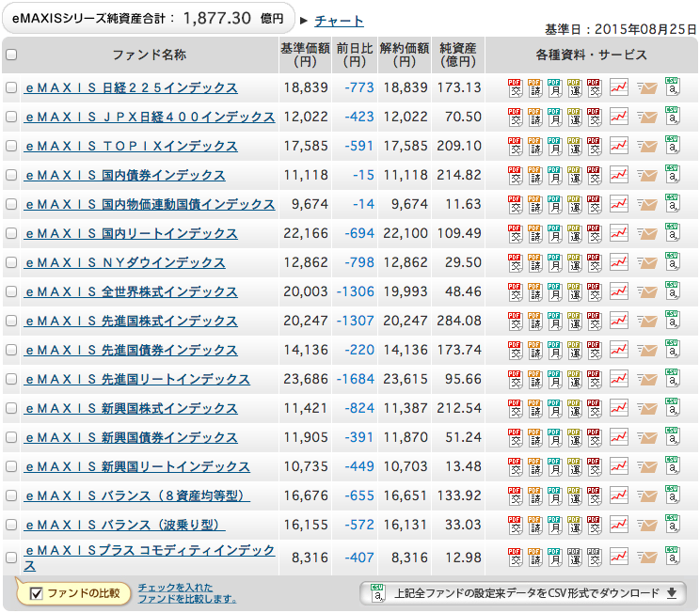The width and height of the screenshot is (700, 613).
Task: Click envelope icon for 新興国株式インデックス
Action: pyautogui.click(x=646, y=409)
